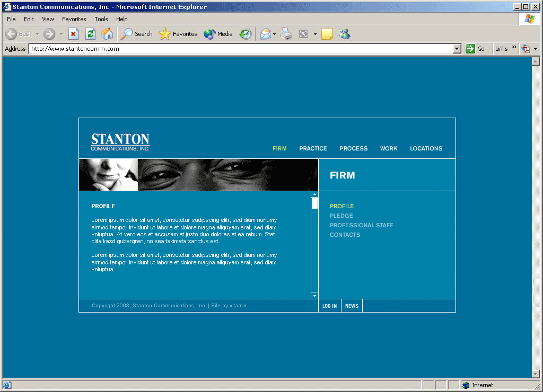Open the Media pane in toolbar

click(218, 34)
